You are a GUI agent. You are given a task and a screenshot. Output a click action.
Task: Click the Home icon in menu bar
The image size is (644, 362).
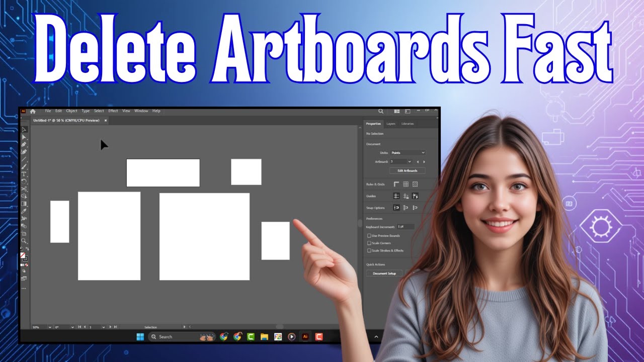coord(33,111)
